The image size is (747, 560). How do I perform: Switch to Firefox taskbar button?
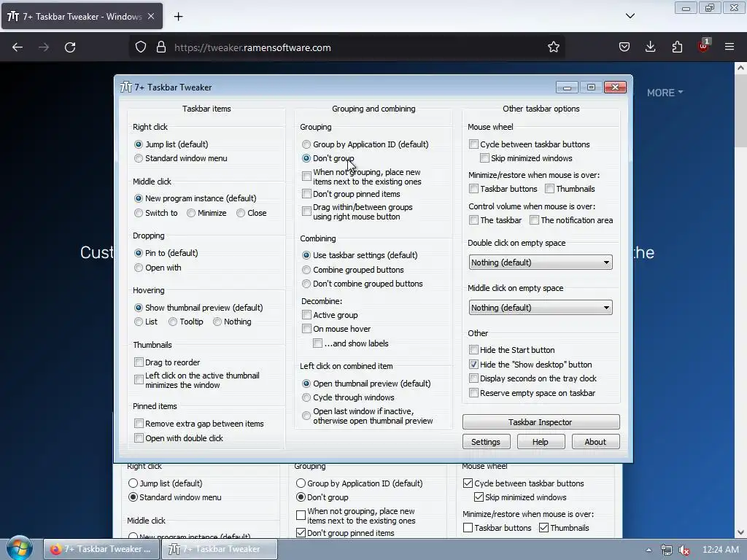coord(101,549)
